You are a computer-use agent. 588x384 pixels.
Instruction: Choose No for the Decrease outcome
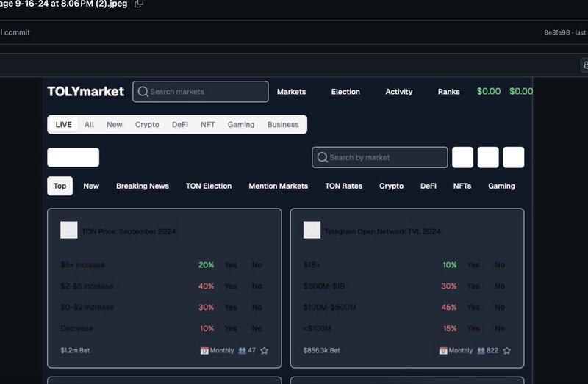coord(257,328)
